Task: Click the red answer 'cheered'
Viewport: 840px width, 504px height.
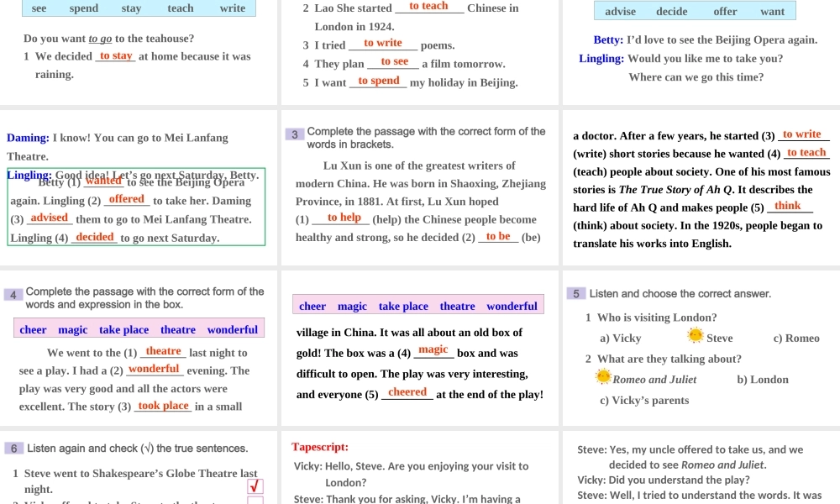Action: [x=407, y=392]
